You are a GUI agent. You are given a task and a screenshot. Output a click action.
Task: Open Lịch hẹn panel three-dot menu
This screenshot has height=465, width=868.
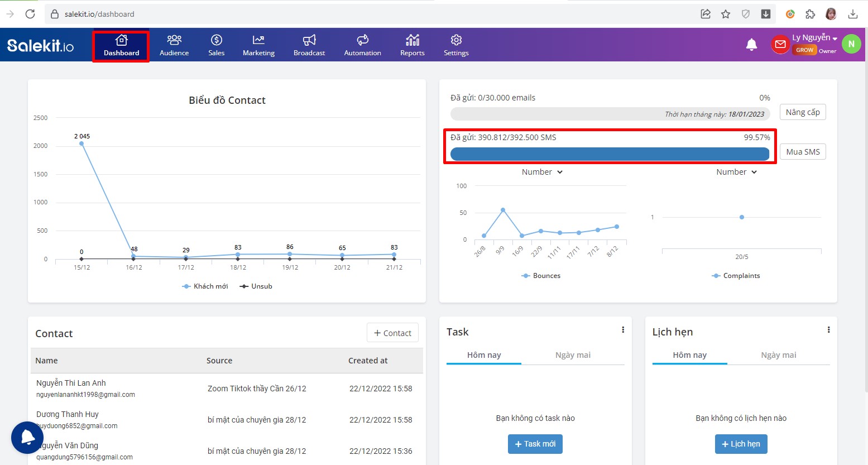pyautogui.click(x=829, y=330)
